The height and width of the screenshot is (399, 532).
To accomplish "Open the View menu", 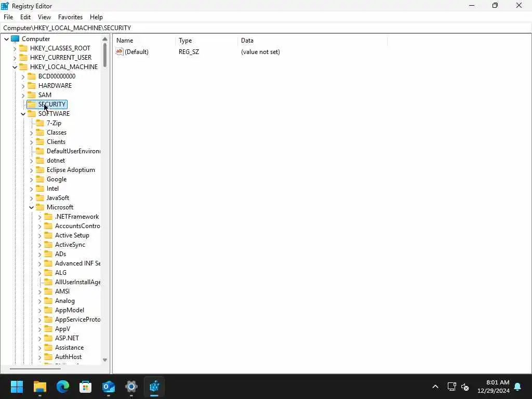I will click(x=44, y=17).
